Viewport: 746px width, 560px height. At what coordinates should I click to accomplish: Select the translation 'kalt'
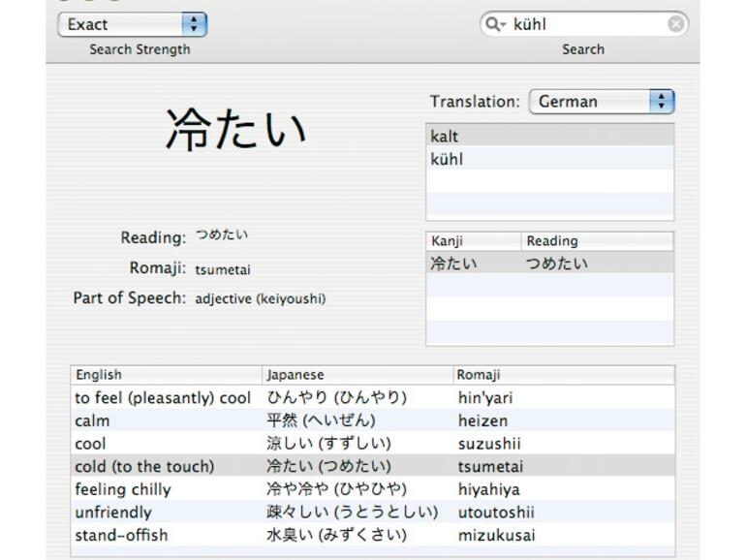click(x=548, y=137)
